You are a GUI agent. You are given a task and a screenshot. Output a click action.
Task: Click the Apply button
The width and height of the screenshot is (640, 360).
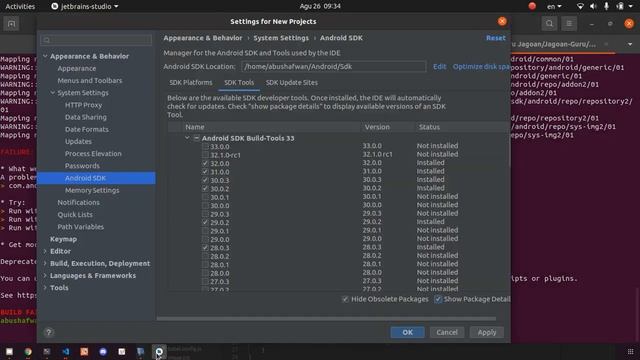click(x=487, y=332)
